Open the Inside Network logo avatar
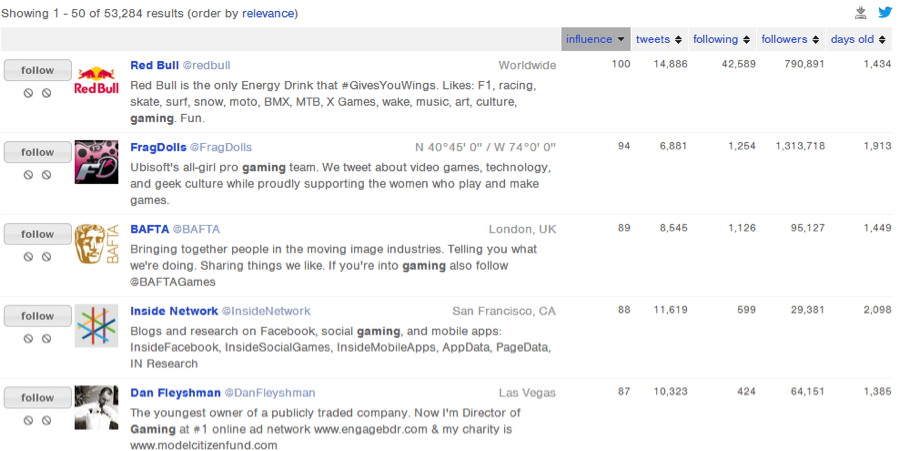The image size is (900, 451). tap(96, 326)
